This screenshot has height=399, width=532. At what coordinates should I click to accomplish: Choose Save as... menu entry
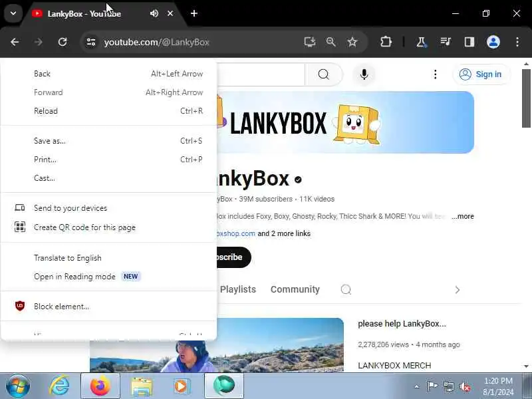(108, 141)
